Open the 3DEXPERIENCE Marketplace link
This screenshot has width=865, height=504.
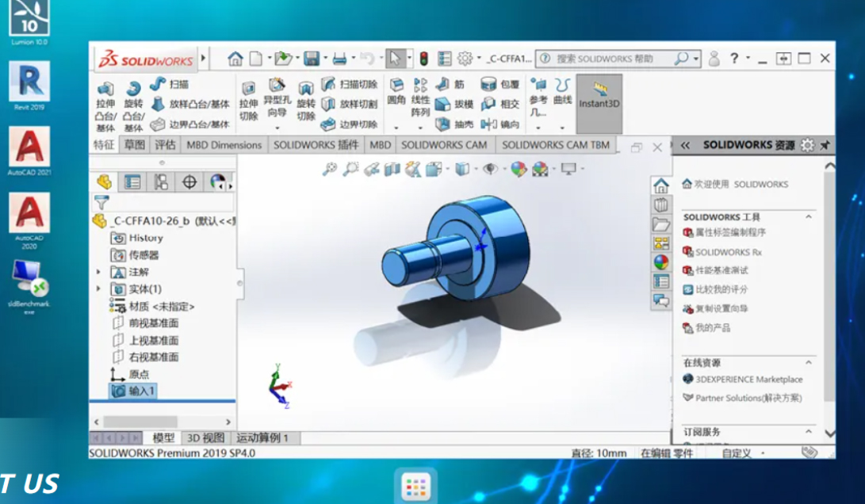point(743,380)
